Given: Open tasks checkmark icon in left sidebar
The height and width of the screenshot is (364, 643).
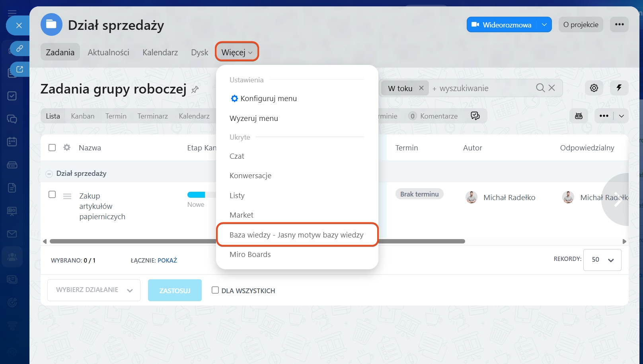Looking at the screenshot, I should 12,96.
